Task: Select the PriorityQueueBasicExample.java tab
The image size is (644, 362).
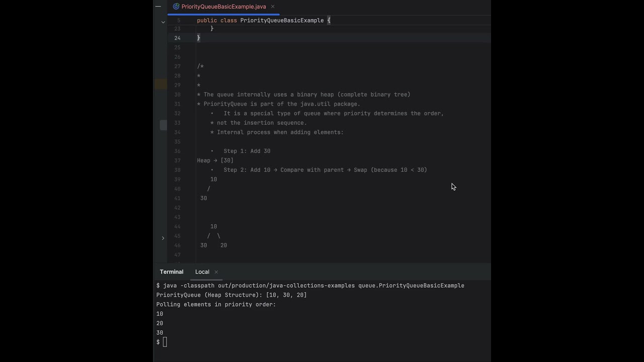Action: point(223,7)
